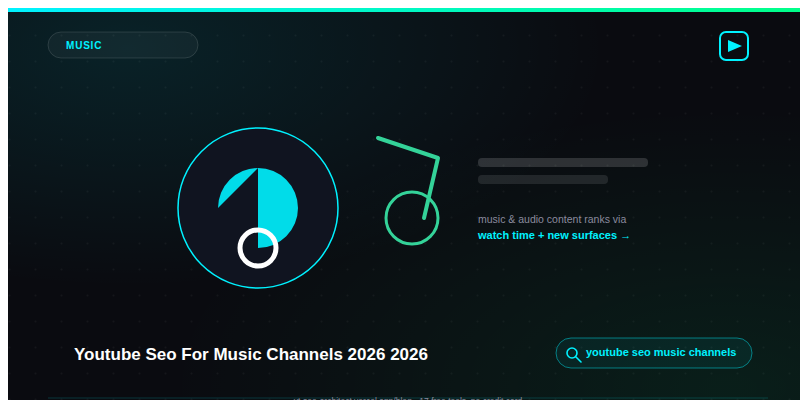Click title 'Youtube Seo For Music Channels 2026 2026'
Viewport: 800px width, 400px height.
(251, 354)
